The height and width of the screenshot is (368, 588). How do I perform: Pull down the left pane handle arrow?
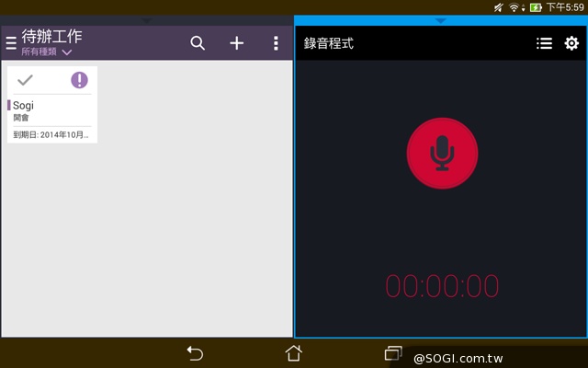[146, 20]
